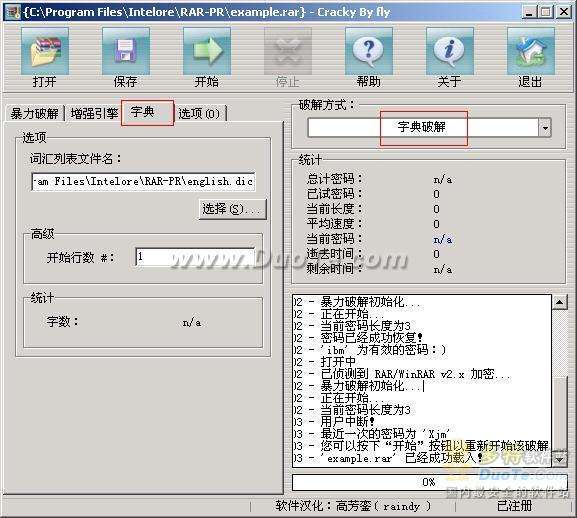577x518 pixels.
Task: Click the app icon in title bar
Action: (13, 12)
